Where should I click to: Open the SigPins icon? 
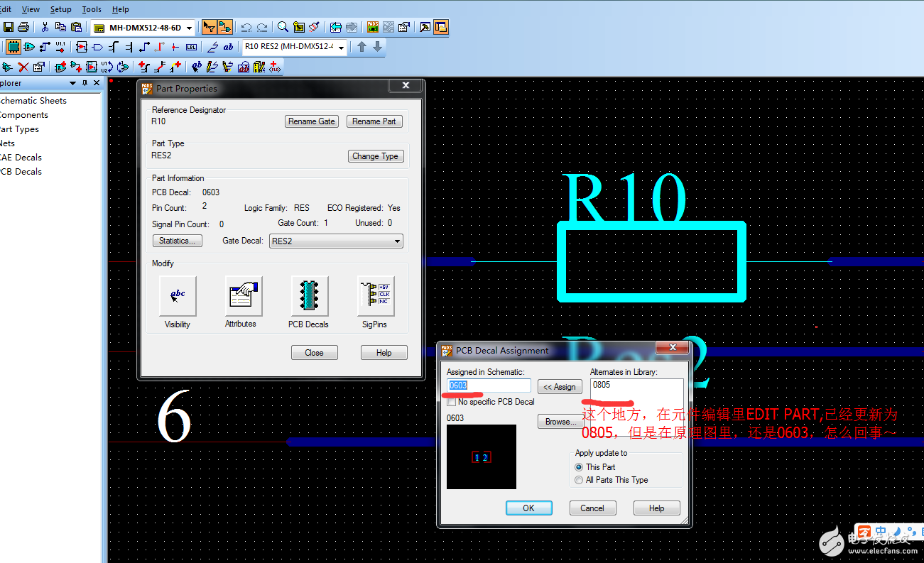[x=375, y=296]
